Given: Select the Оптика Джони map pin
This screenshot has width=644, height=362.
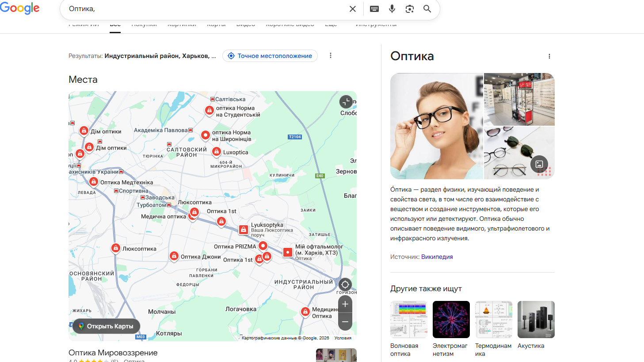Looking at the screenshot, I should pyautogui.click(x=174, y=256).
